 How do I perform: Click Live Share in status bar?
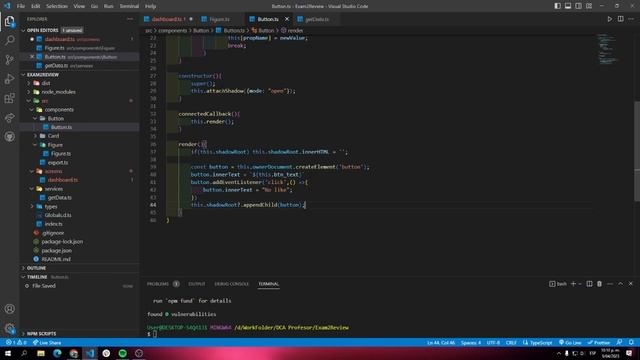[47, 342]
